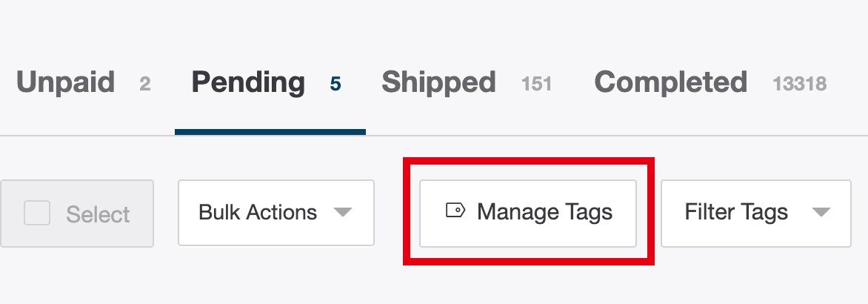Click the Select button label
Image resolution: width=868 pixels, height=304 pixels.
pos(98,214)
